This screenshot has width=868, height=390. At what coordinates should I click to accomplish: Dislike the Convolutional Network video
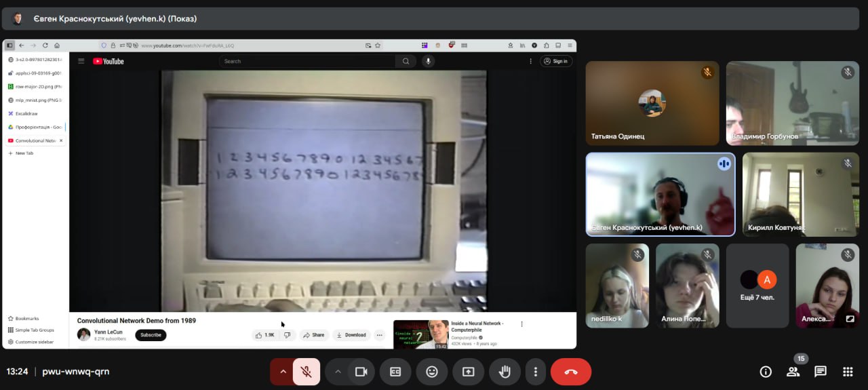point(288,335)
